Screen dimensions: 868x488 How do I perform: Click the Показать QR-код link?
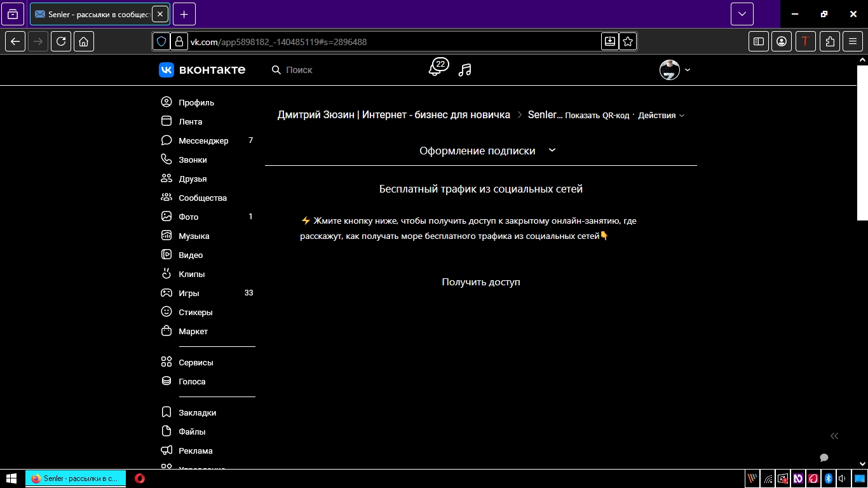point(597,116)
